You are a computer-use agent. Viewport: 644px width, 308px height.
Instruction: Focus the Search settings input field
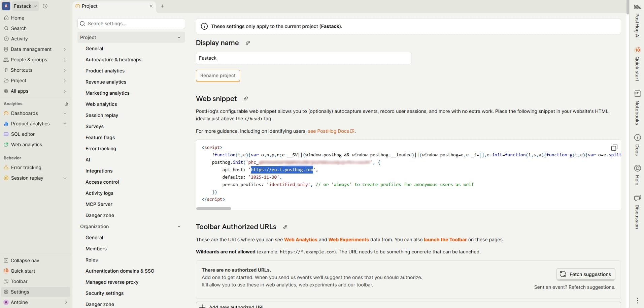pyautogui.click(x=131, y=24)
